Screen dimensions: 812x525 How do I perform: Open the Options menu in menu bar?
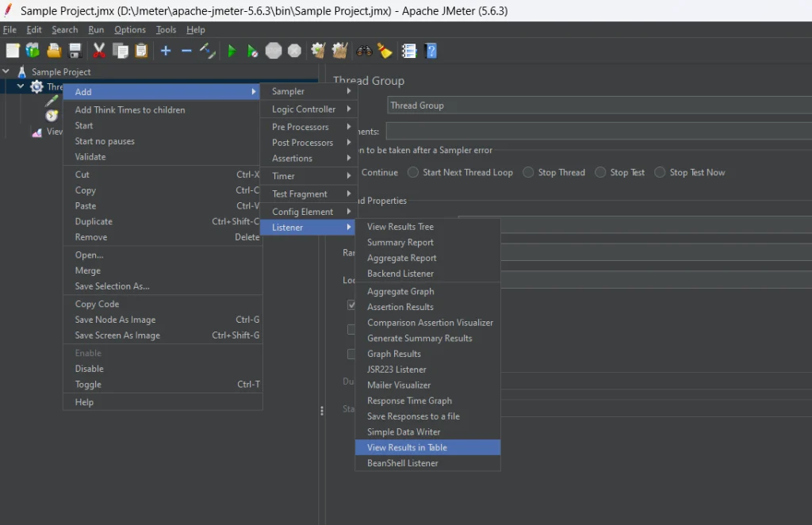[x=130, y=29]
